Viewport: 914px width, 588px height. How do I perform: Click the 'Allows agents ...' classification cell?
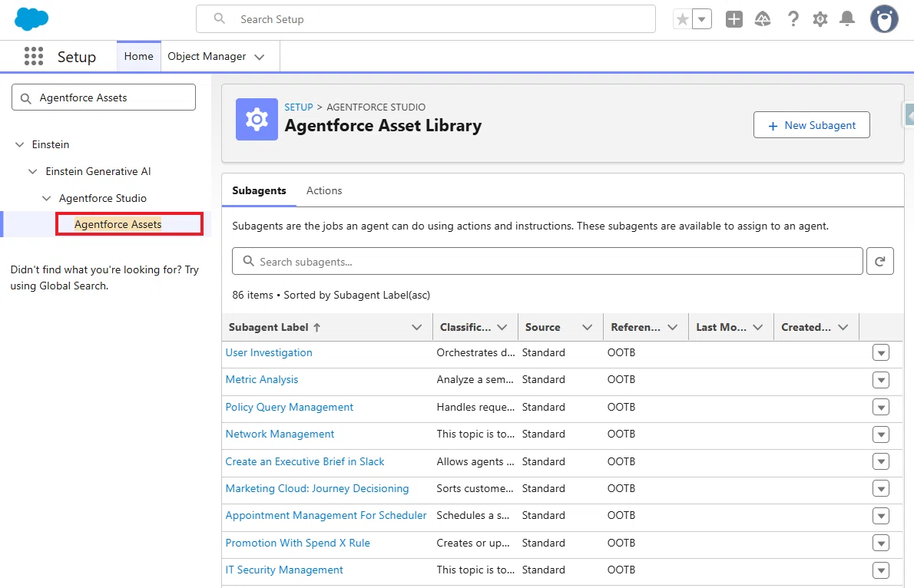click(475, 461)
